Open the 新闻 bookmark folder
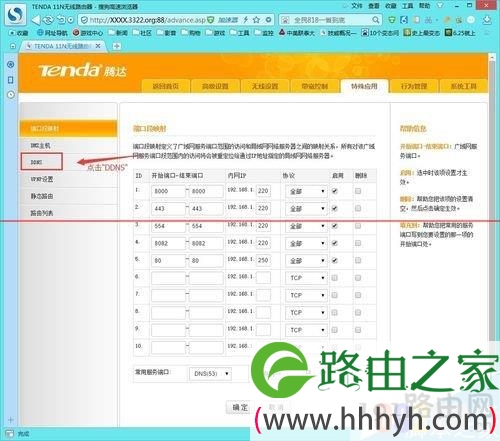 click(x=118, y=33)
